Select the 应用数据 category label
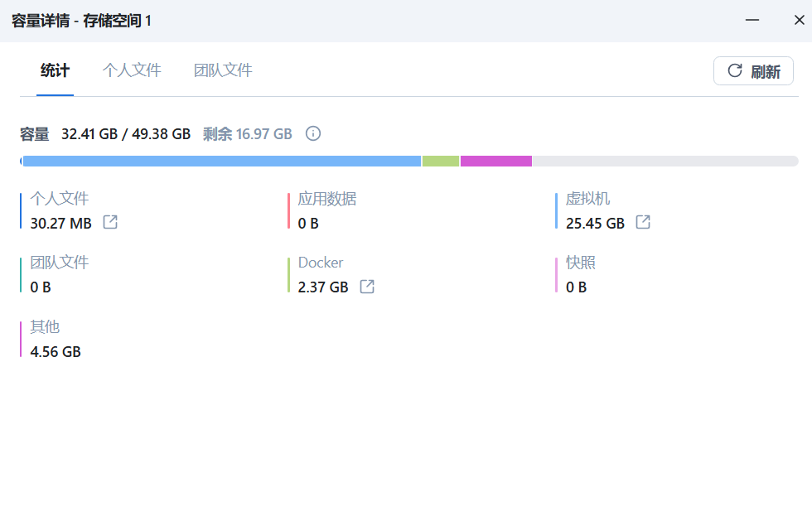 pyautogui.click(x=327, y=199)
